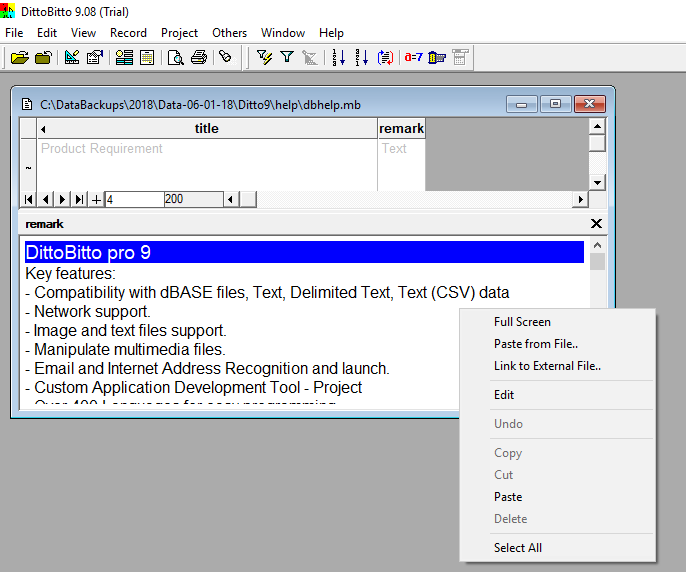Click the total record count 200 field

coord(193,200)
